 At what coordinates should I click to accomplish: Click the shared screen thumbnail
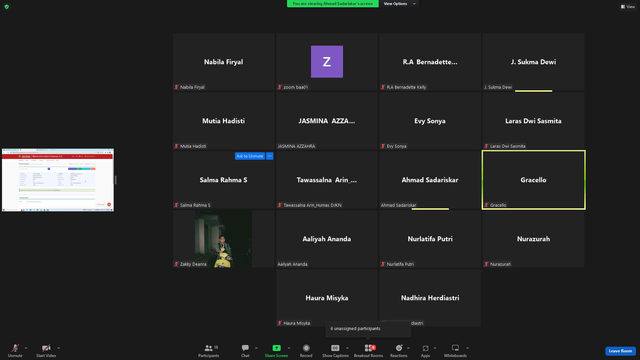58,180
